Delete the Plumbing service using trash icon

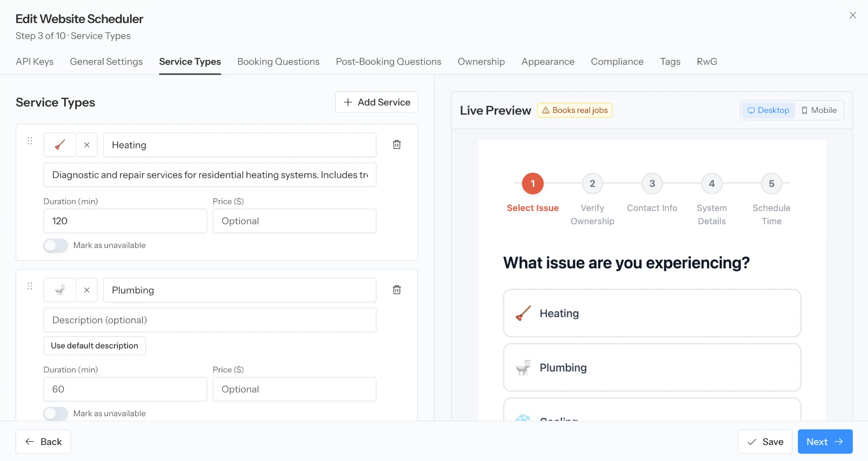(x=397, y=290)
